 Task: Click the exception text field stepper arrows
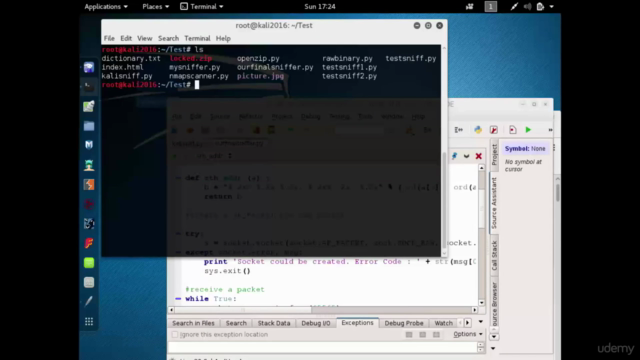pyautogui.click(x=481, y=347)
